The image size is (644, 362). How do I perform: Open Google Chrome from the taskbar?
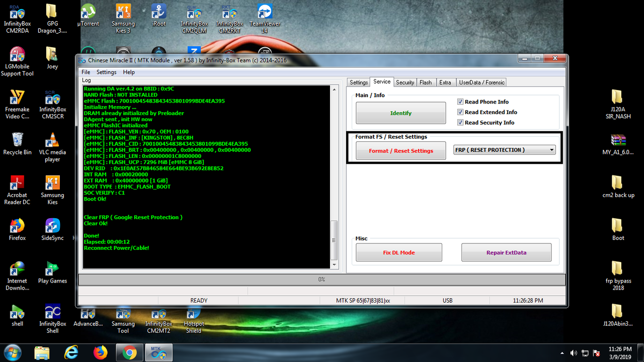[x=129, y=352]
